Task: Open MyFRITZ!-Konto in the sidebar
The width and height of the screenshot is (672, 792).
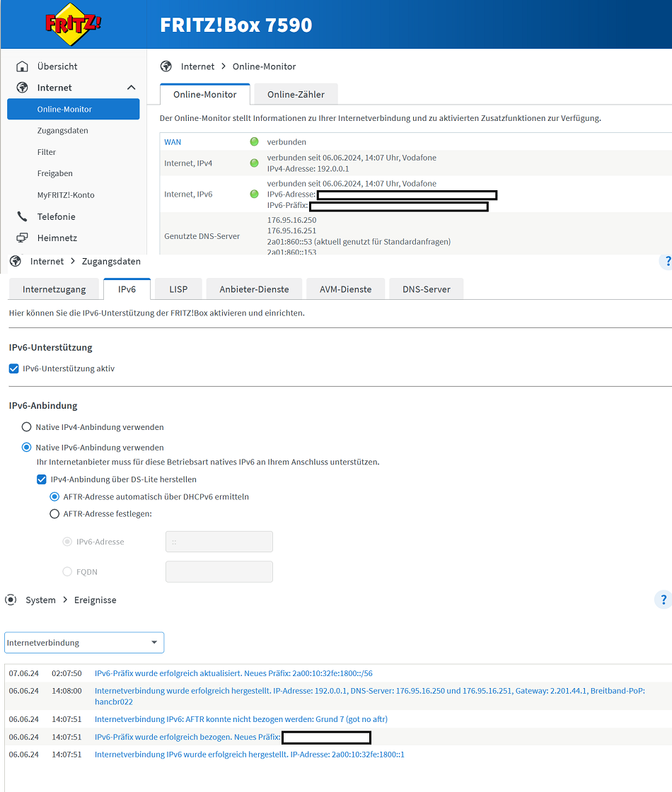Action: click(66, 195)
